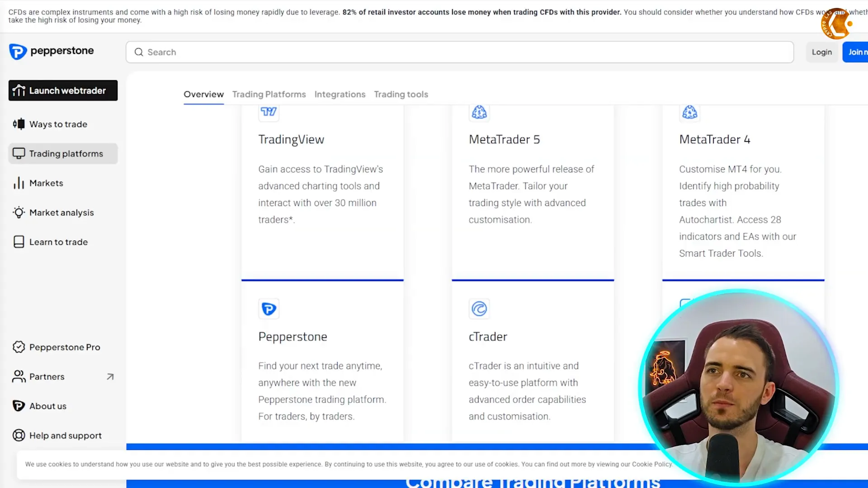868x488 pixels.
Task: Click the Trading platforms monitor icon
Action: (19, 154)
